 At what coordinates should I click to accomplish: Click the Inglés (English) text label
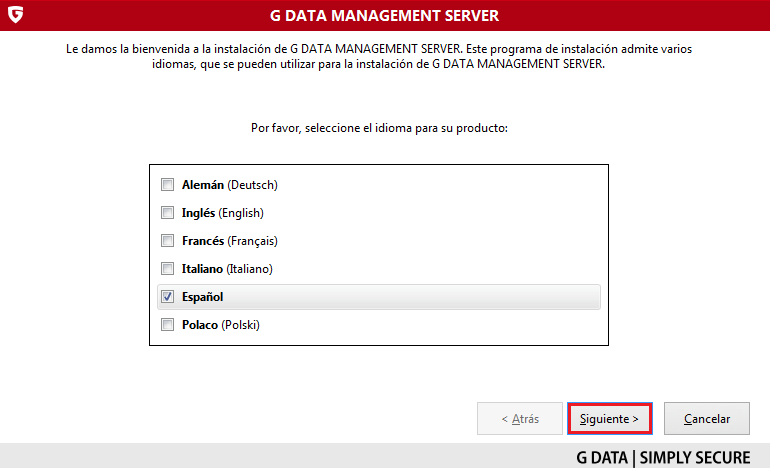tap(222, 213)
